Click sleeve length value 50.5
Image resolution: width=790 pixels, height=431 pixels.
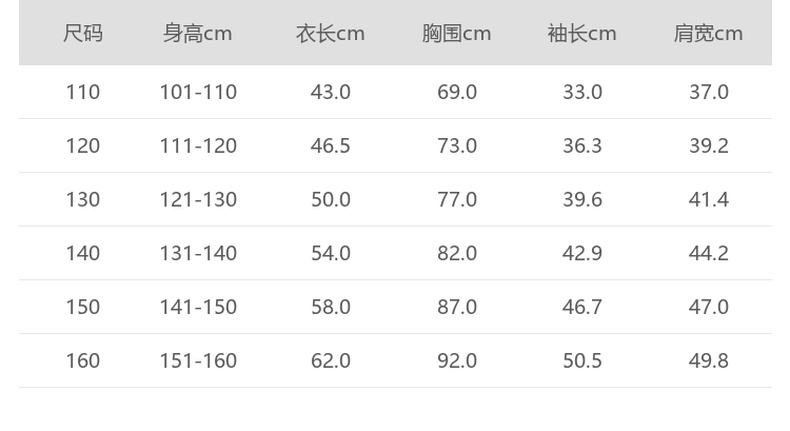(x=582, y=361)
